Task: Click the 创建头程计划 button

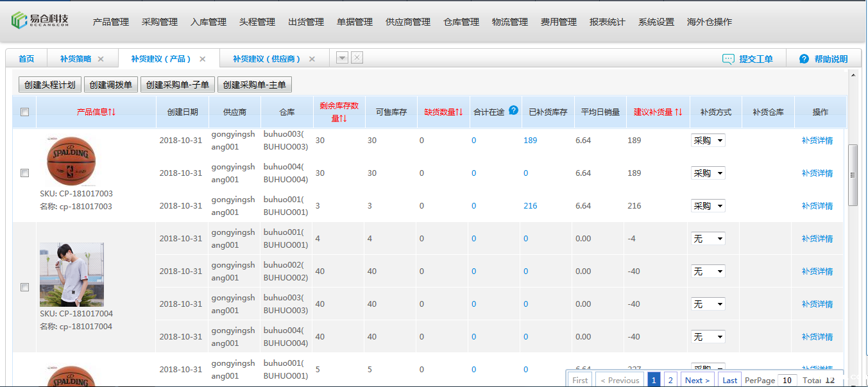Action: click(50, 85)
